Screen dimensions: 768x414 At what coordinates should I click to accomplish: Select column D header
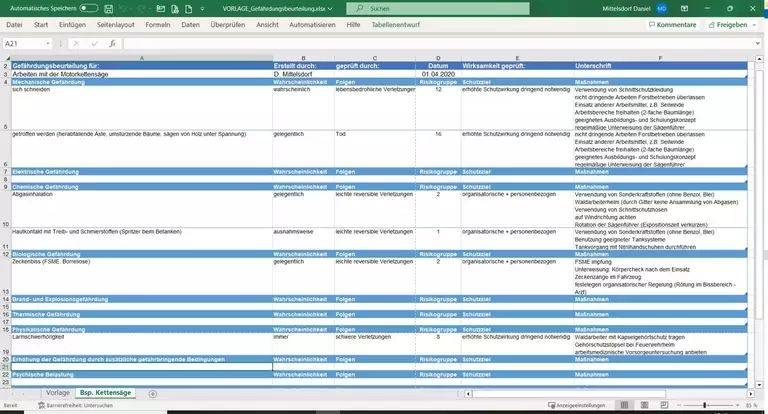[x=438, y=58]
